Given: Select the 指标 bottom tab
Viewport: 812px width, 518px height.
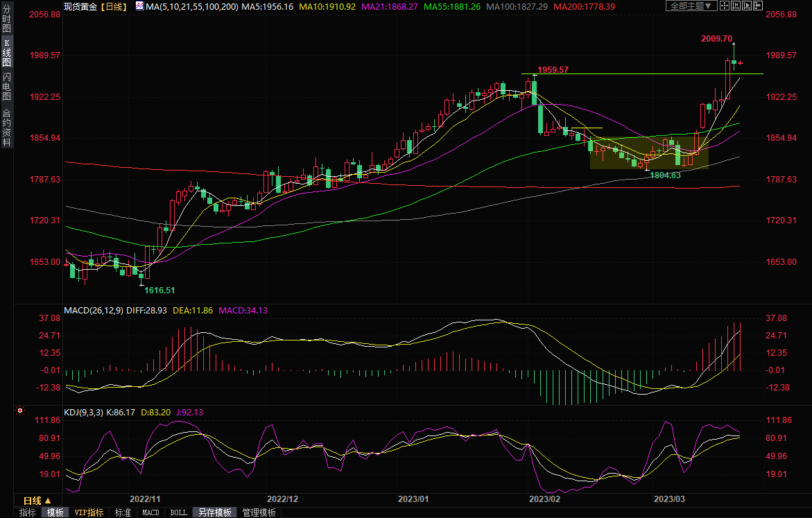Looking at the screenshot, I should pos(28,513).
